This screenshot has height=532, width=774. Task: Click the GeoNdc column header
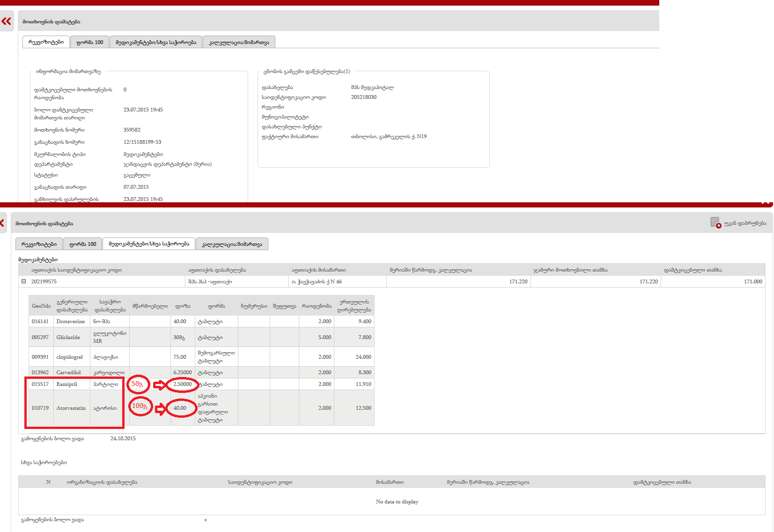[41, 306]
